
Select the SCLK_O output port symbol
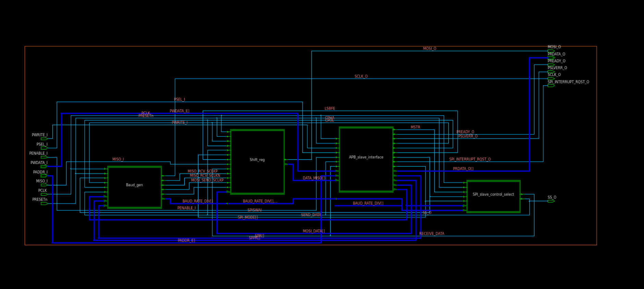(x=551, y=79)
